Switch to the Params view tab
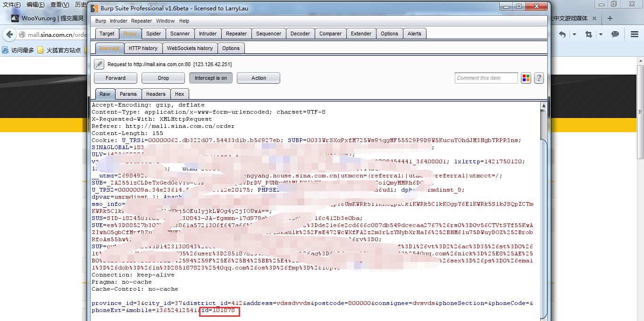The height and width of the screenshot is (321, 644). (x=128, y=94)
